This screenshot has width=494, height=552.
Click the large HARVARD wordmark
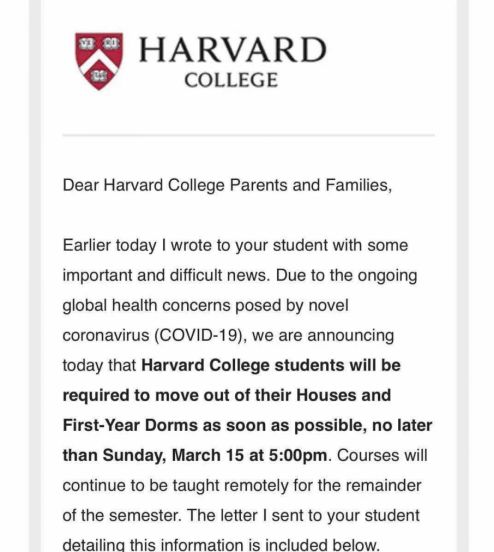coord(233,50)
